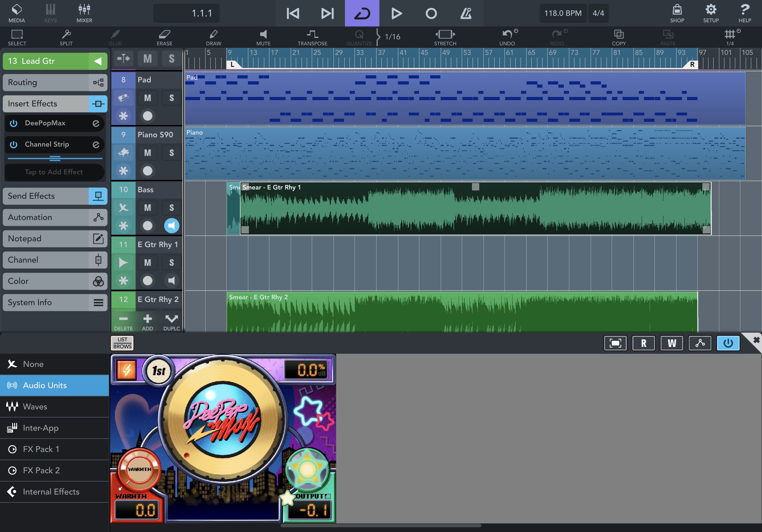Click the global track resize icon
The image size is (762, 532).
123,59
